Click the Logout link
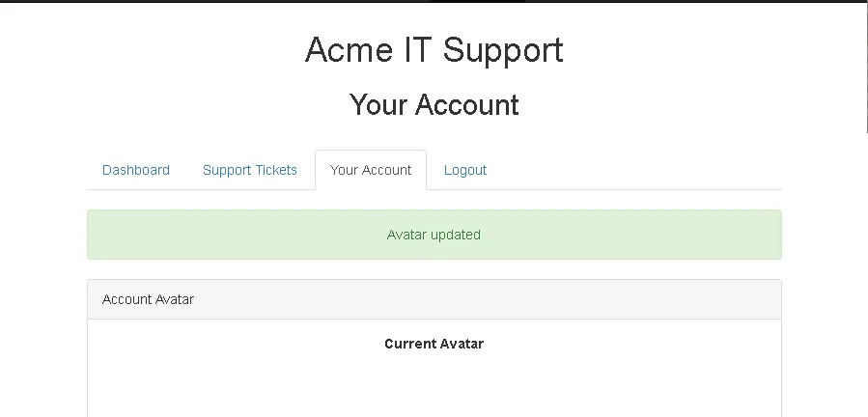 tap(465, 170)
